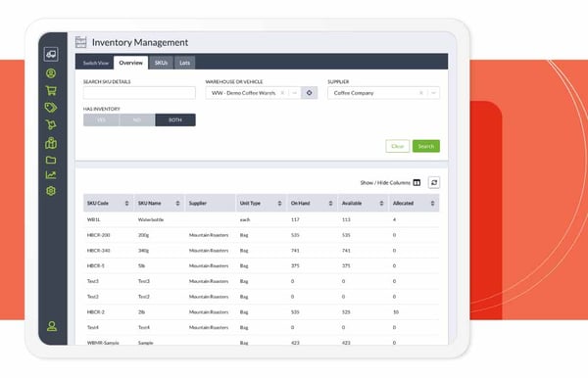Switch to the SKUs tab
Screen dimensions: 588x378
pyautogui.click(x=161, y=63)
